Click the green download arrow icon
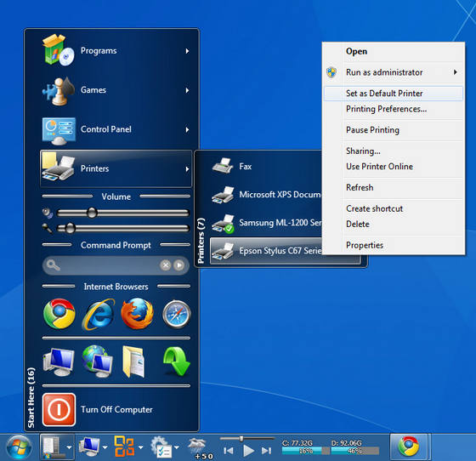Image resolution: width=476 pixels, height=461 pixels. click(x=177, y=361)
